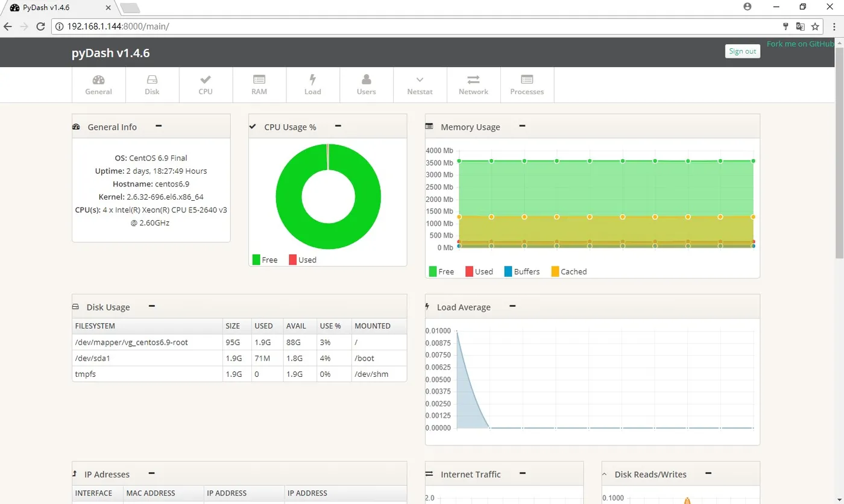The height and width of the screenshot is (504, 844).
Task: Minimize the IP Adresses panel
Action: point(151,474)
